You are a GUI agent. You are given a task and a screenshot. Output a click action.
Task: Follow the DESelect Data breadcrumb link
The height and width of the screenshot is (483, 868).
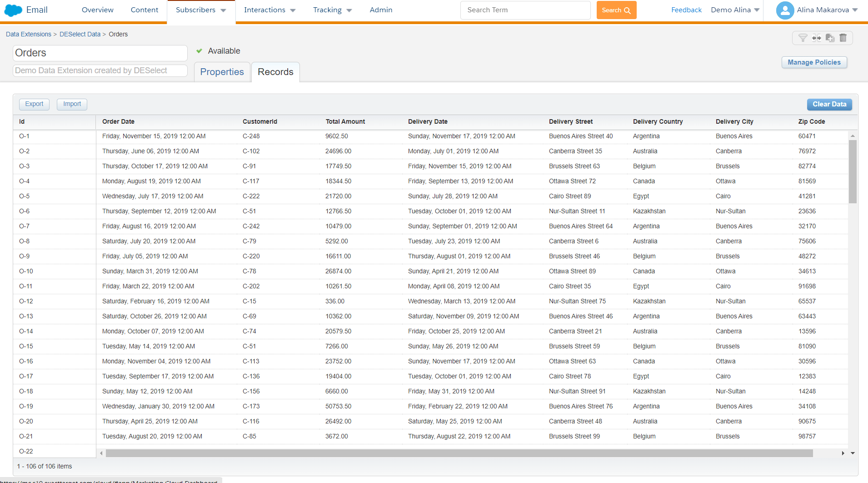80,34
